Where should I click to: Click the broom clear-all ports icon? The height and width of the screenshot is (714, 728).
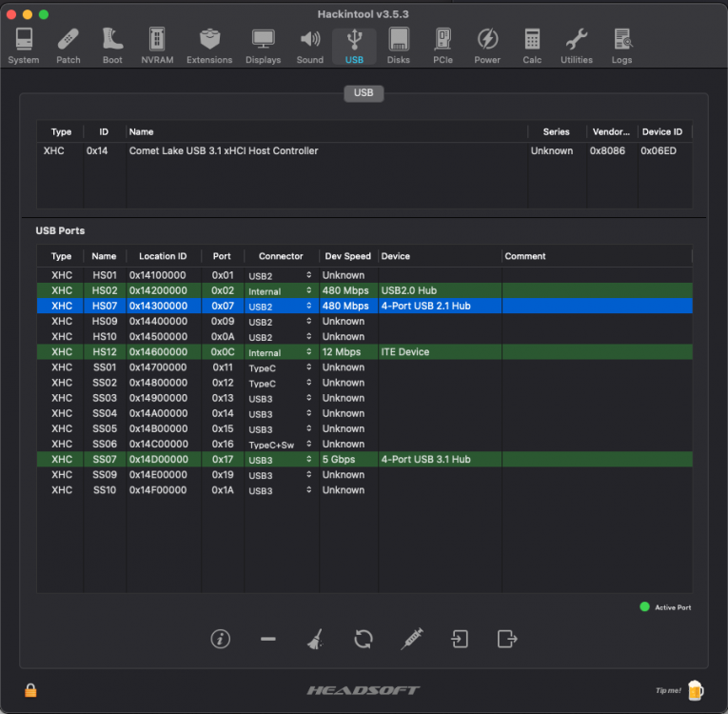tap(315, 639)
